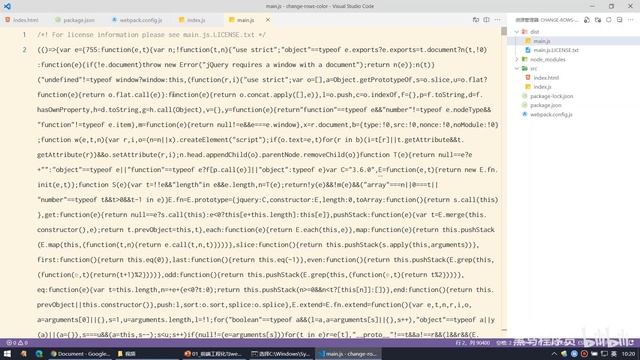Open the Document Google Chrome taskbar item

tap(80, 353)
